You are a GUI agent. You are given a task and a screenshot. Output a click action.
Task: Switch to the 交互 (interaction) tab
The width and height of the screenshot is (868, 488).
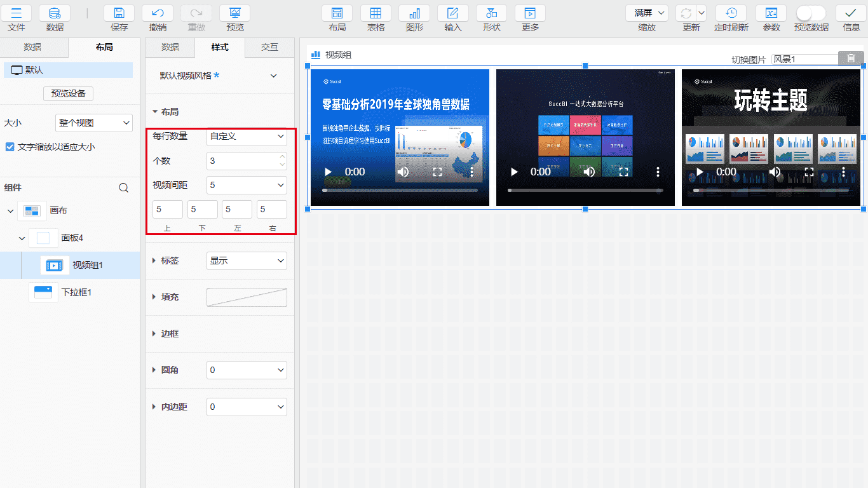coord(269,48)
